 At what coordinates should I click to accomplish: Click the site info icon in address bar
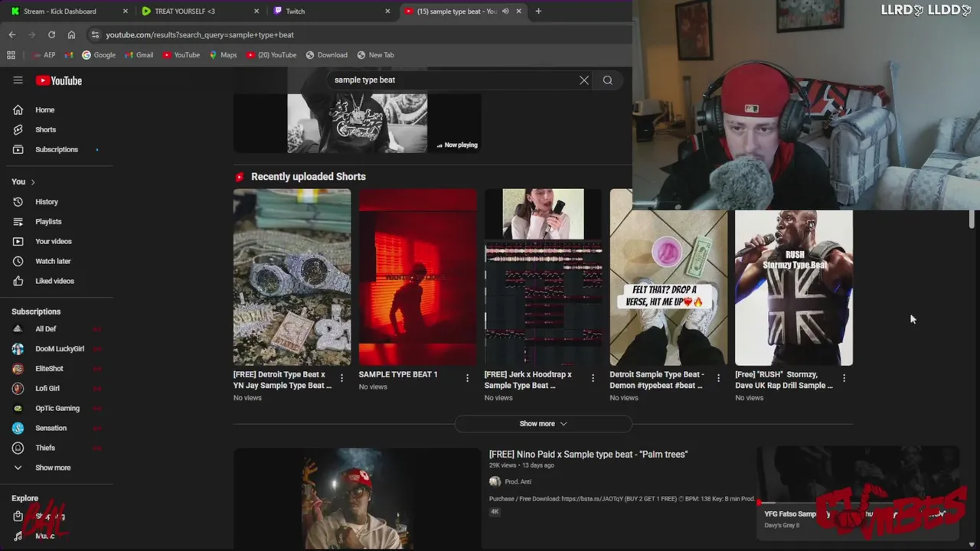(x=94, y=34)
